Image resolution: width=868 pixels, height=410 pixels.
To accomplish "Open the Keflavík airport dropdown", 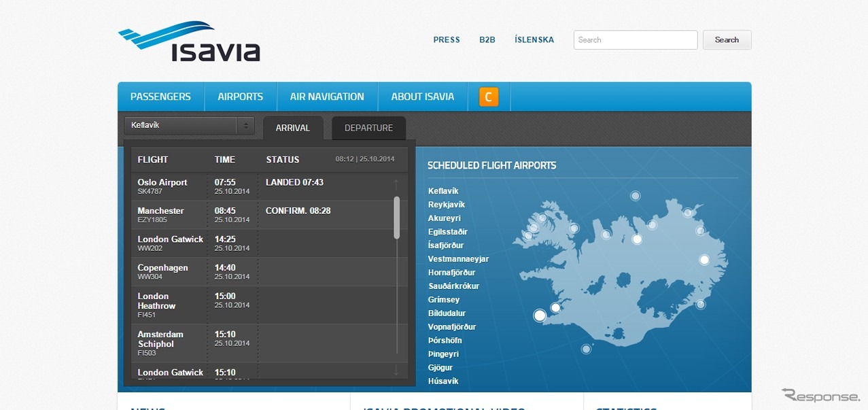I will click(x=190, y=126).
